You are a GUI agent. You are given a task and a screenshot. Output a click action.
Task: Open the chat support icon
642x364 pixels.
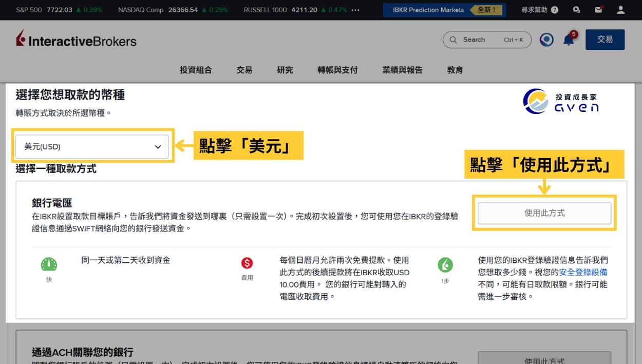pos(577,10)
